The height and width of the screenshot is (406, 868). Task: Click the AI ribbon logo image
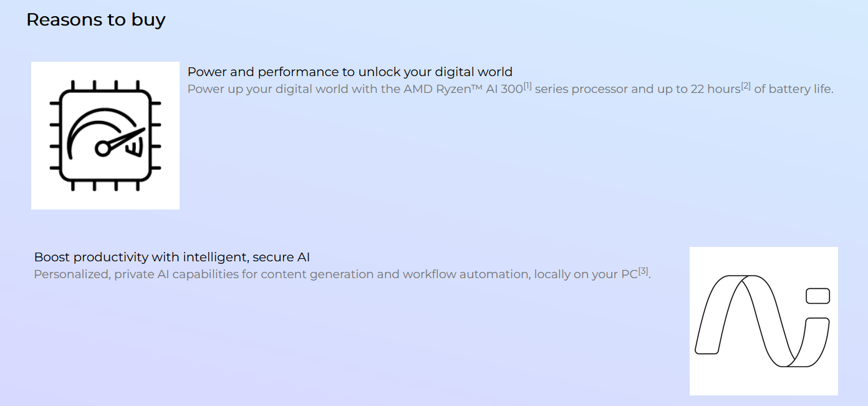click(x=763, y=321)
